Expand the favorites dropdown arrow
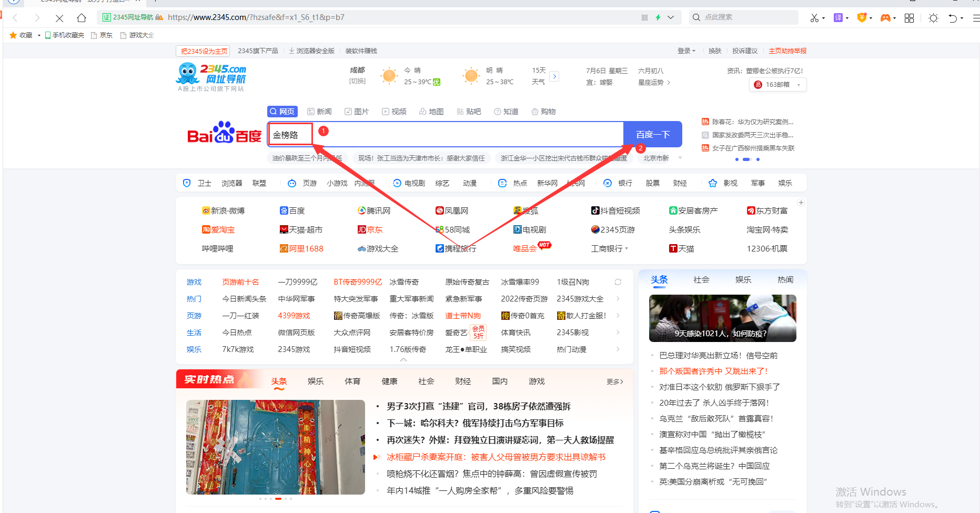 pos(39,36)
